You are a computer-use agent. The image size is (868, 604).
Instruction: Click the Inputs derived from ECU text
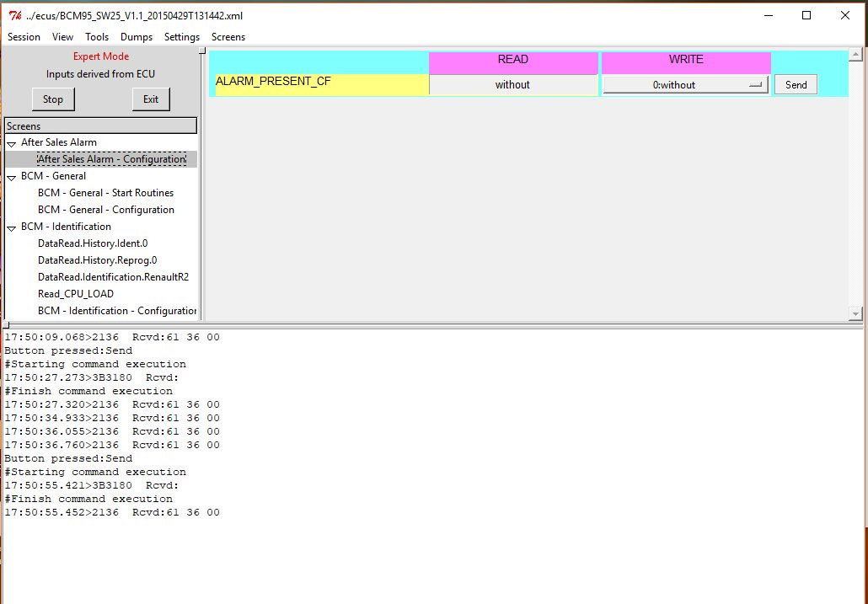[x=101, y=74]
